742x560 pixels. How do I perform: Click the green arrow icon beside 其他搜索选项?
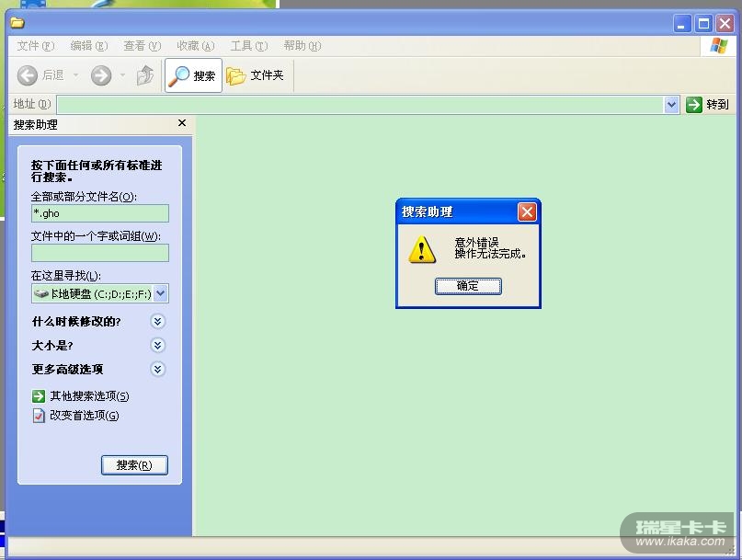click(39, 395)
